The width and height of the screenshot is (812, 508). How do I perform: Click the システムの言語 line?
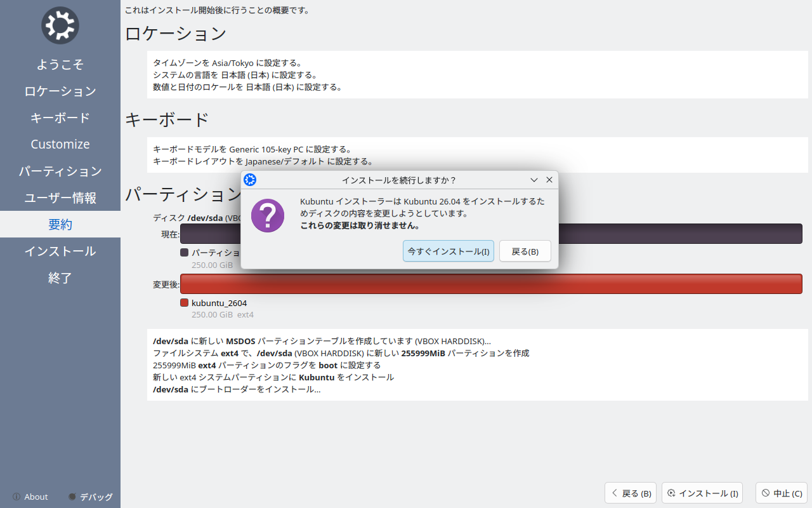pyautogui.click(x=235, y=75)
